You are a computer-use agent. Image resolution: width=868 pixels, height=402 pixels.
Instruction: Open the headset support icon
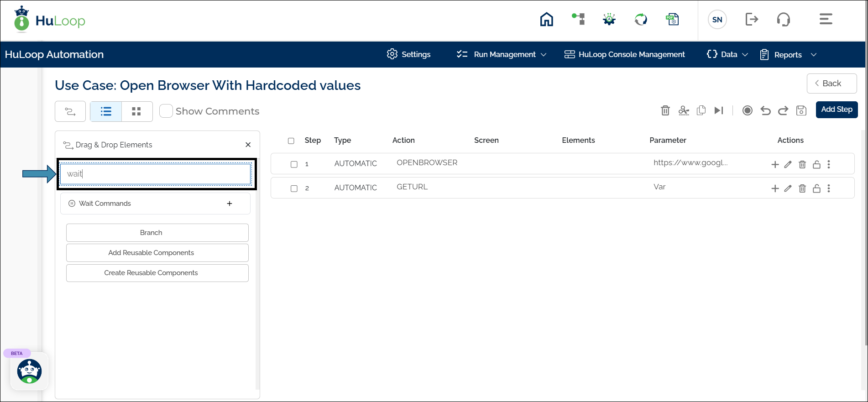click(784, 19)
